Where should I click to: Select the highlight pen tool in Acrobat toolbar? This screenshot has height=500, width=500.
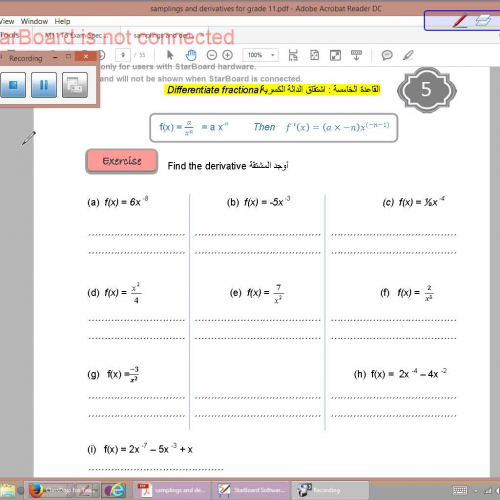pyautogui.click(x=408, y=55)
